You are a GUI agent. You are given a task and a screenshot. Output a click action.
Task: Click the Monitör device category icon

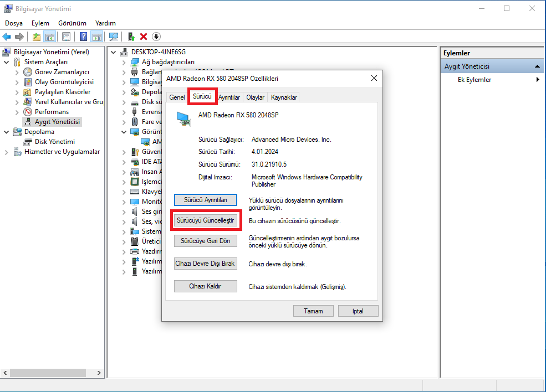click(135, 202)
